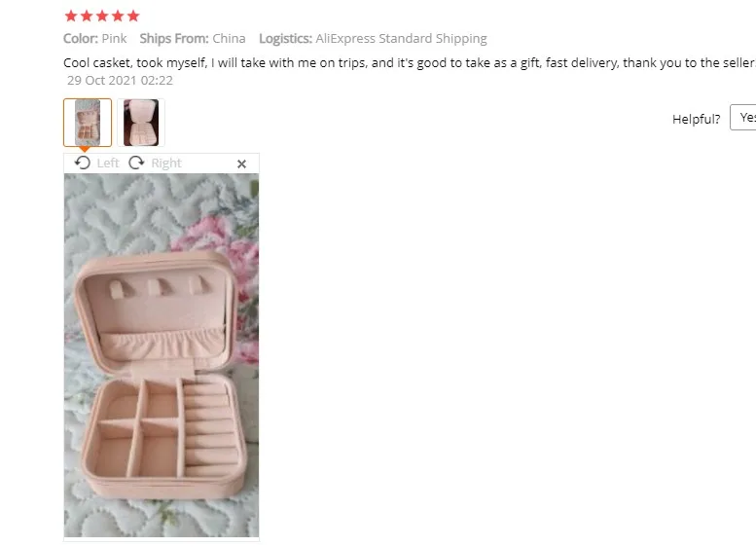This screenshot has width=756, height=547.
Task: Click the enlarged pink jewelry box photo
Action: (162, 355)
